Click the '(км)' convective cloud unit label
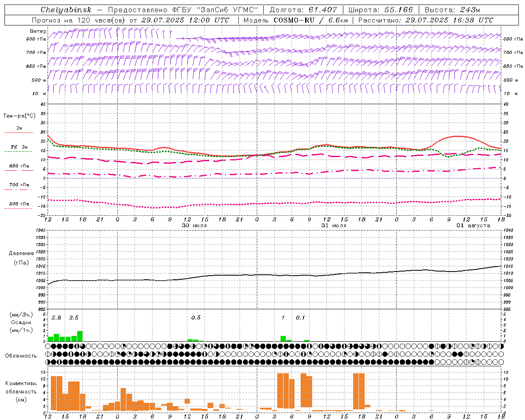Image resolution: width=525 pixels, height=420 pixels. [21, 399]
